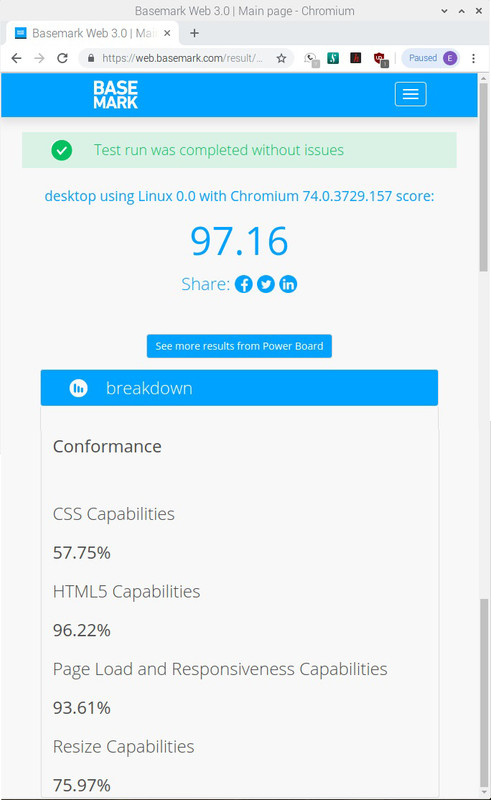The width and height of the screenshot is (491, 800).
Task: Click the forward navigation arrow
Action: pos(39,58)
